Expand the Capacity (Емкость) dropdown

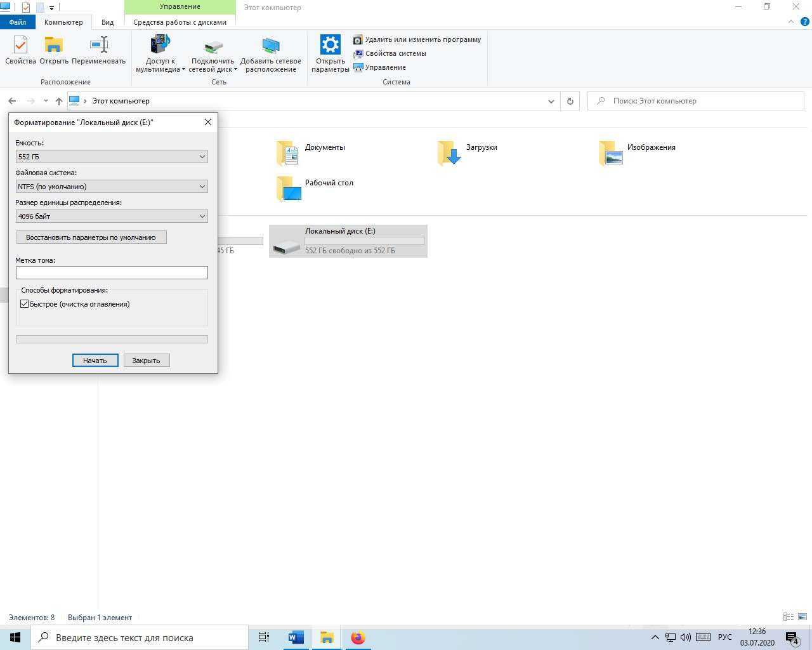(x=112, y=157)
